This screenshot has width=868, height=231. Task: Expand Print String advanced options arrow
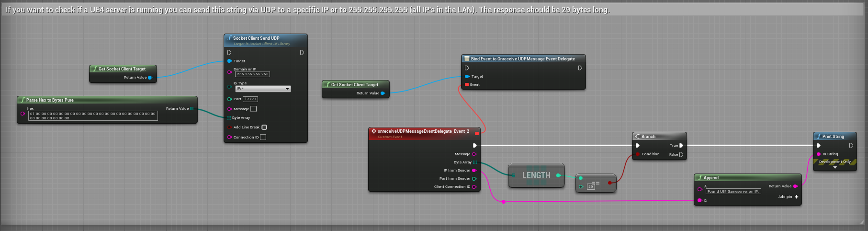[x=835, y=168]
